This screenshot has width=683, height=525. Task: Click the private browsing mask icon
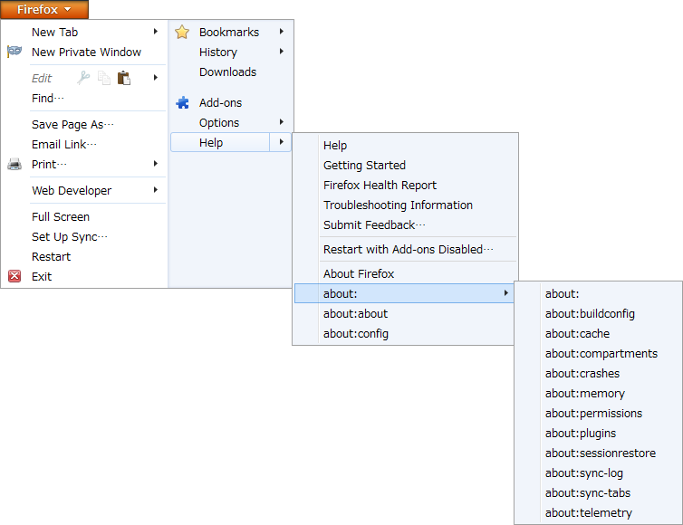click(x=14, y=51)
